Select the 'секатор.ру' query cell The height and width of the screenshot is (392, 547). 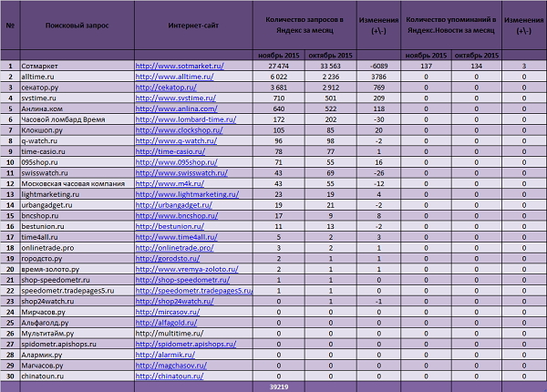click(x=77, y=88)
